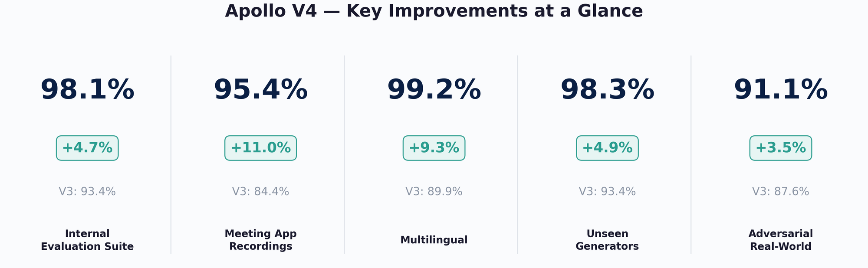Image resolution: width=868 pixels, height=268 pixels.
Task: Select the +11.0% improvement badge
Action: pos(260,148)
